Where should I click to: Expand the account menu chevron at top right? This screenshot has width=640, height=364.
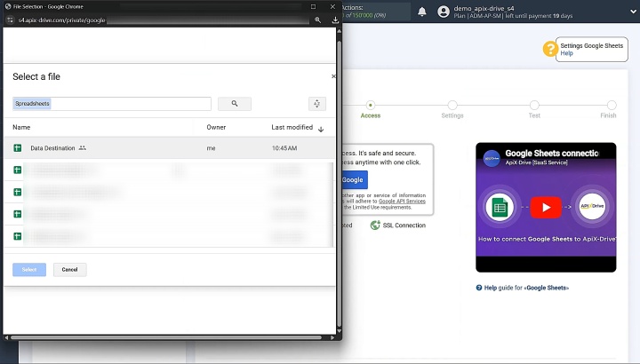pos(633,12)
